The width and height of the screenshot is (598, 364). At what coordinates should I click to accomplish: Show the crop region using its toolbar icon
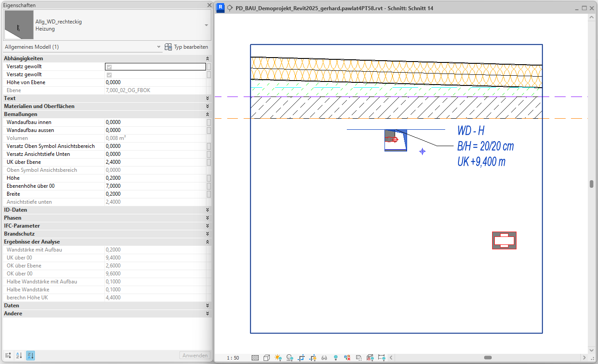(312, 357)
